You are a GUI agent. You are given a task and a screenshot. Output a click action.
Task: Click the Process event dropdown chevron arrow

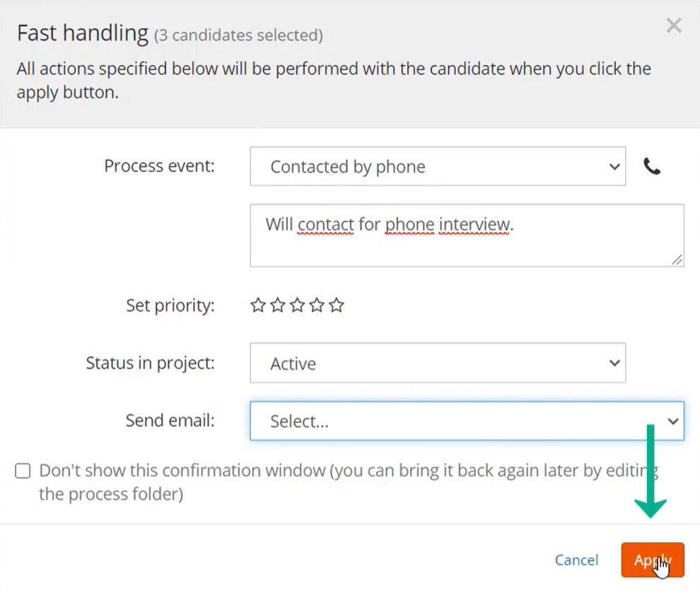pyautogui.click(x=614, y=167)
